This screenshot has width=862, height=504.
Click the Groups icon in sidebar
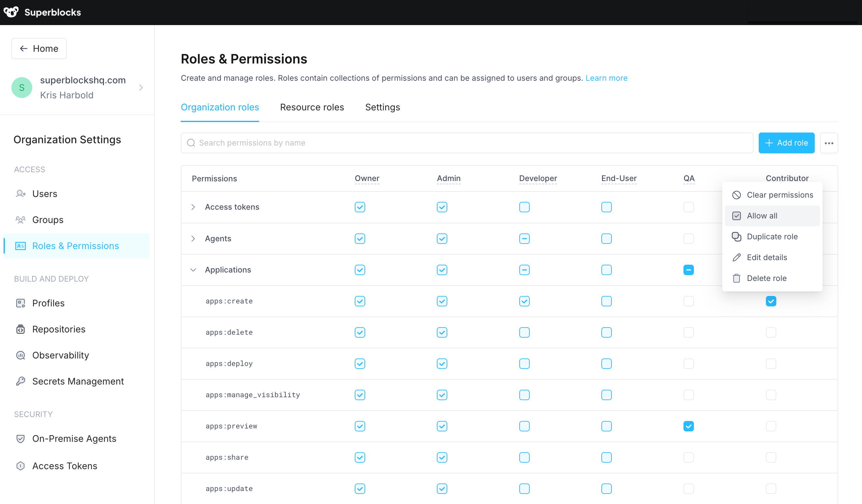click(21, 219)
